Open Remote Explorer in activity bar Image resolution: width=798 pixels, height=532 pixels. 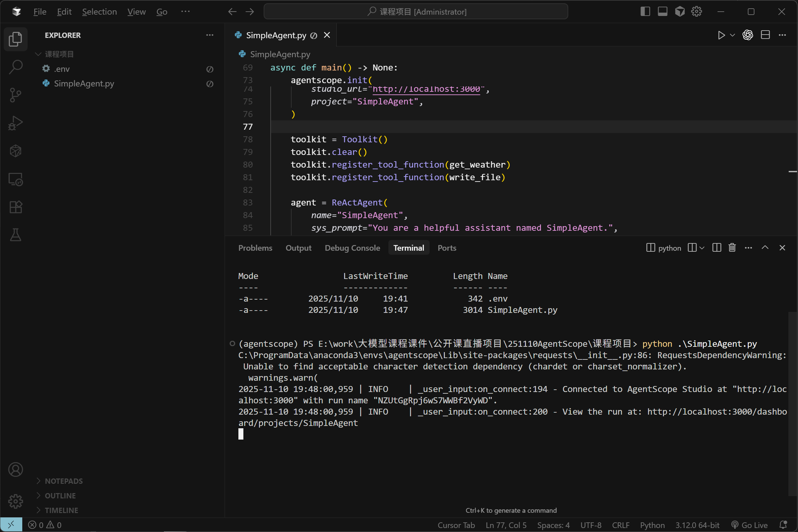(15, 179)
